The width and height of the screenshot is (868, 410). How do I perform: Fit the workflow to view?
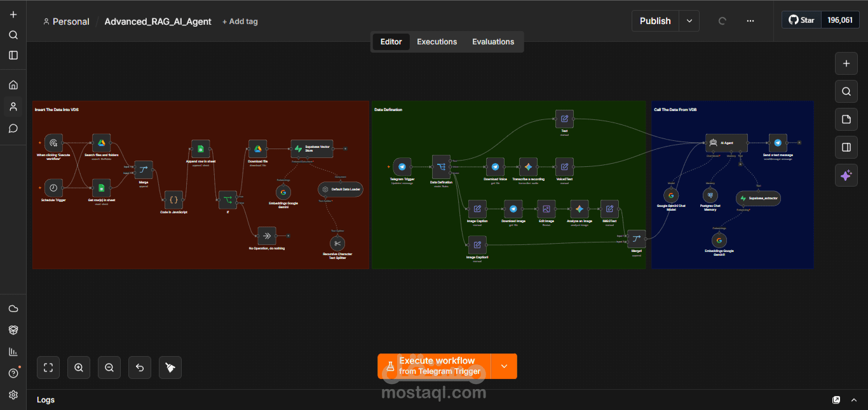click(48, 367)
